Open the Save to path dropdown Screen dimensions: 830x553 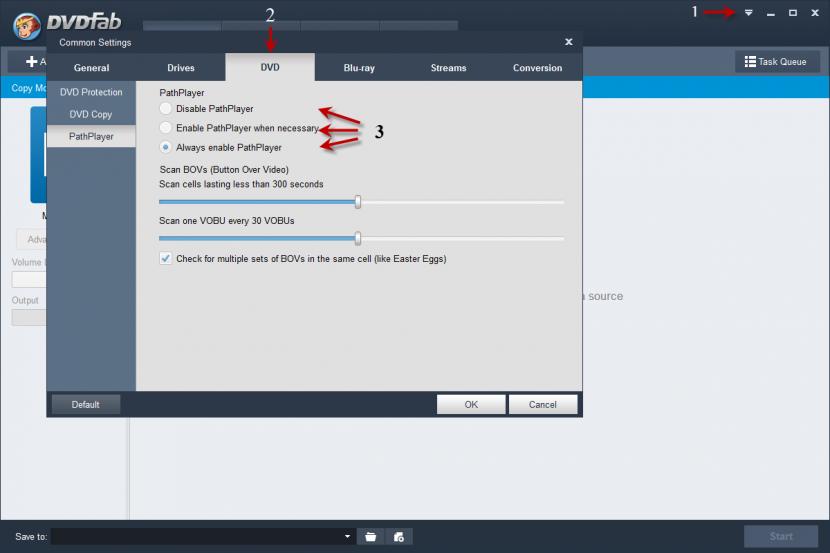pos(347,536)
